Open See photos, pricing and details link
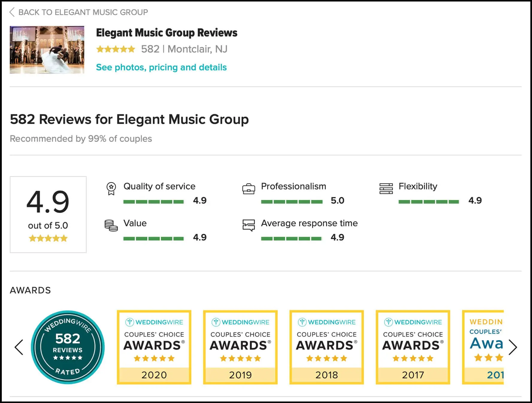Image resolution: width=532 pixels, height=403 pixels. coord(161,67)
